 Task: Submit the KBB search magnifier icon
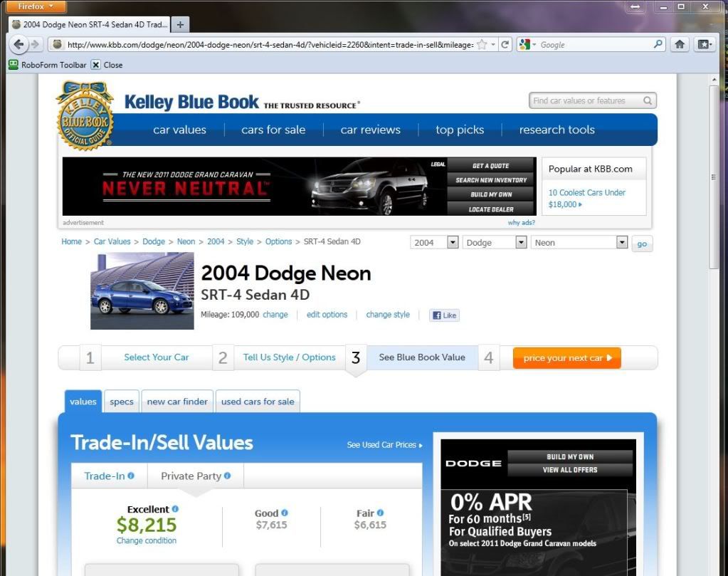point(647,101)
